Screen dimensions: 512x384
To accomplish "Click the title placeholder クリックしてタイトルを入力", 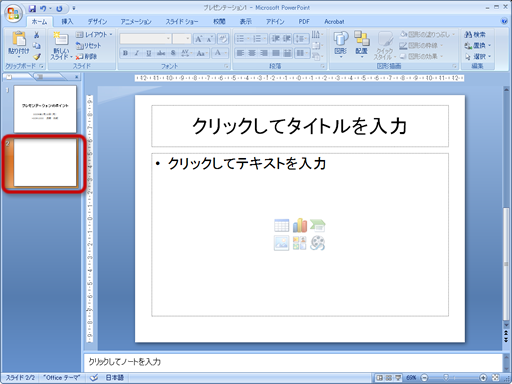I will [x=300, y=126].
